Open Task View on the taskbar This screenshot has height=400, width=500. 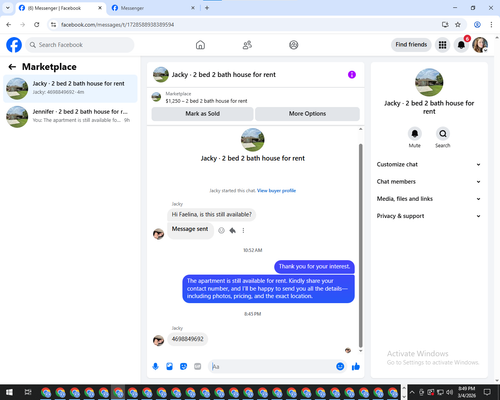[x=28, y=392]
